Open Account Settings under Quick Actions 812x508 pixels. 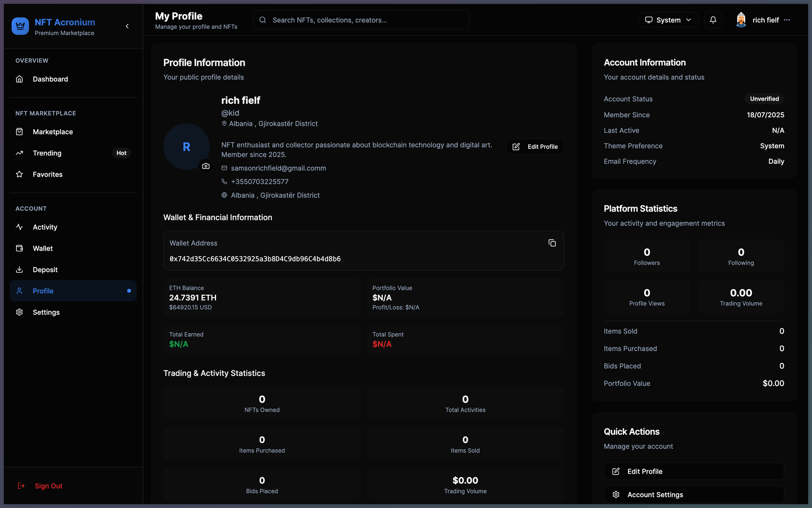pos(694,494)
